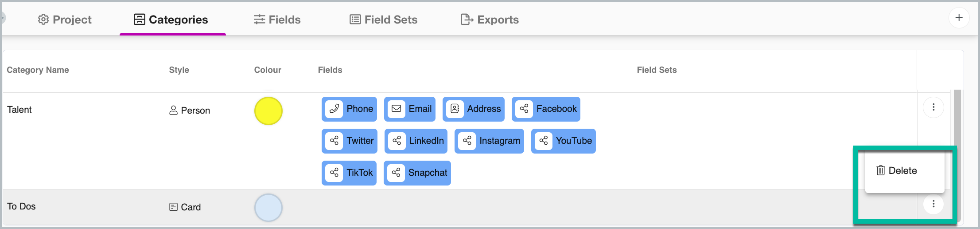Click the light blue To Dos swatch
The image size is (980, 229).
point(268,208)
